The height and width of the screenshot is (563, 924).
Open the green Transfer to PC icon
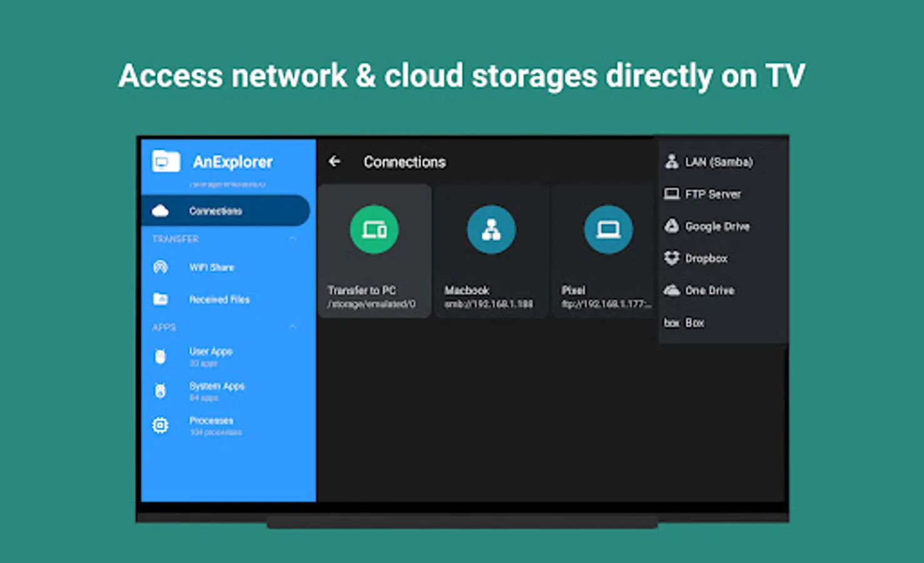point(374,229)
